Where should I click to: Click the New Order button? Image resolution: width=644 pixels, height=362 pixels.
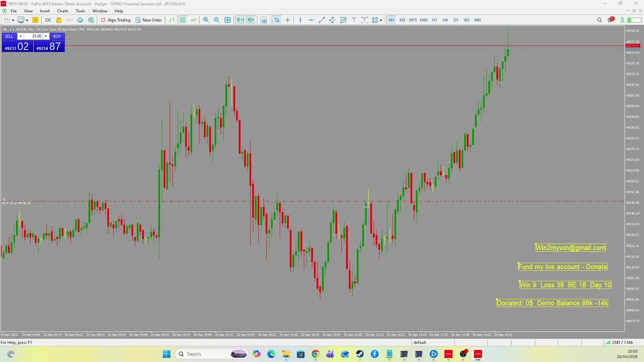[149, 20]
